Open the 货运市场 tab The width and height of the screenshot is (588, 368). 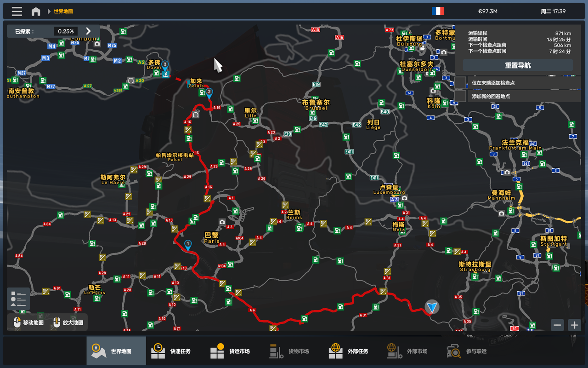tap(235, 351)
